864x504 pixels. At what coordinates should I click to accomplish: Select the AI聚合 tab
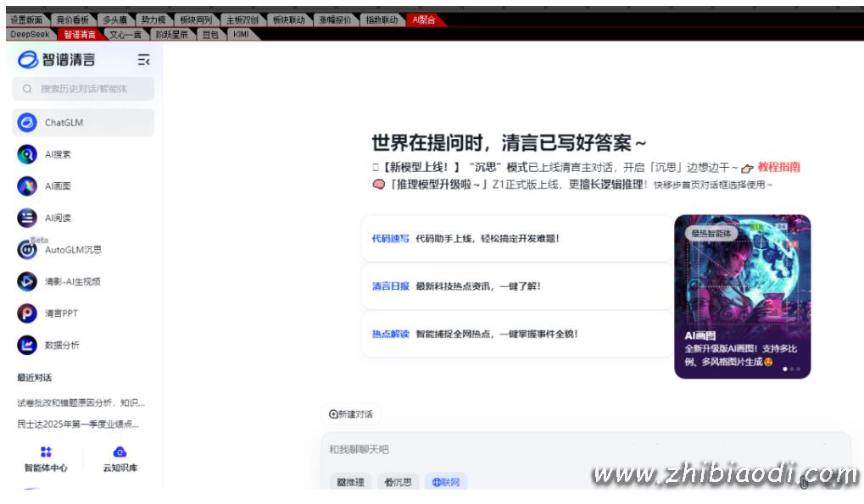[424, 19]
